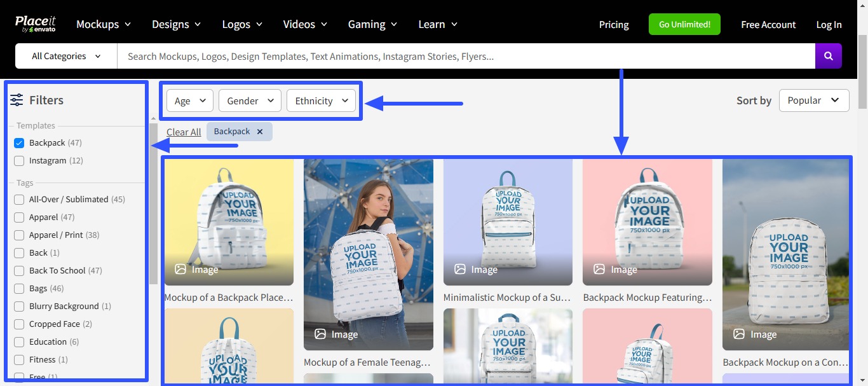
Task: Click the search magnifying glass icon
Action: click(x=828, y=56)
